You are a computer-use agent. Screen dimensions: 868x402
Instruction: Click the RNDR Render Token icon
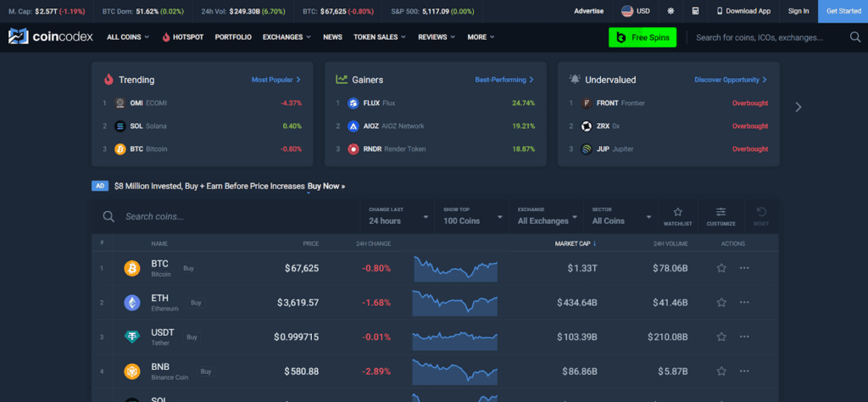[x=353, y=149]
